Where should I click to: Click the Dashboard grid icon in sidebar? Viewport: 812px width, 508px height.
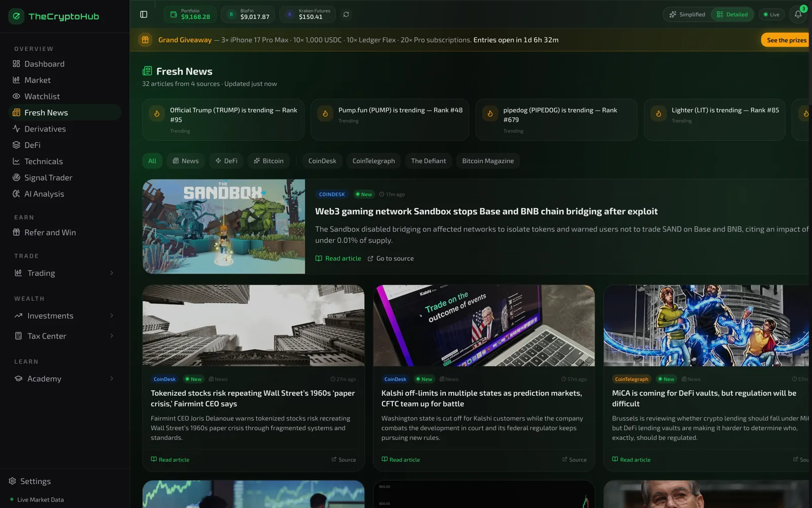pos(16,63)
